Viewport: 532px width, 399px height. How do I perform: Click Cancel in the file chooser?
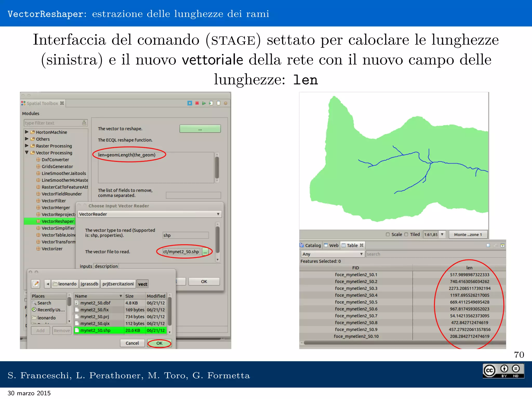click(132, 343)
